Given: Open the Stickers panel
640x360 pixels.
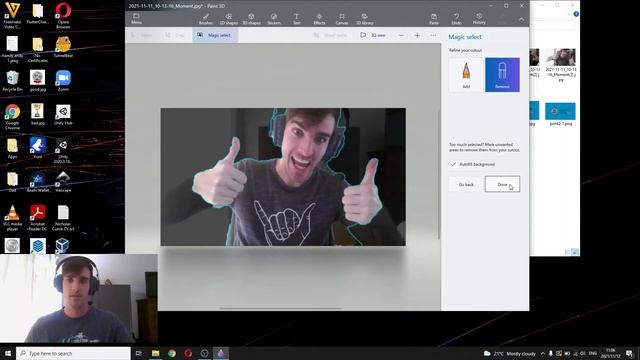Looking at the screenshot, I should point(274,19).
